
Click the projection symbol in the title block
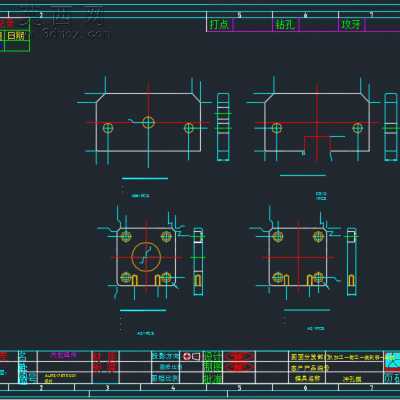192,356
